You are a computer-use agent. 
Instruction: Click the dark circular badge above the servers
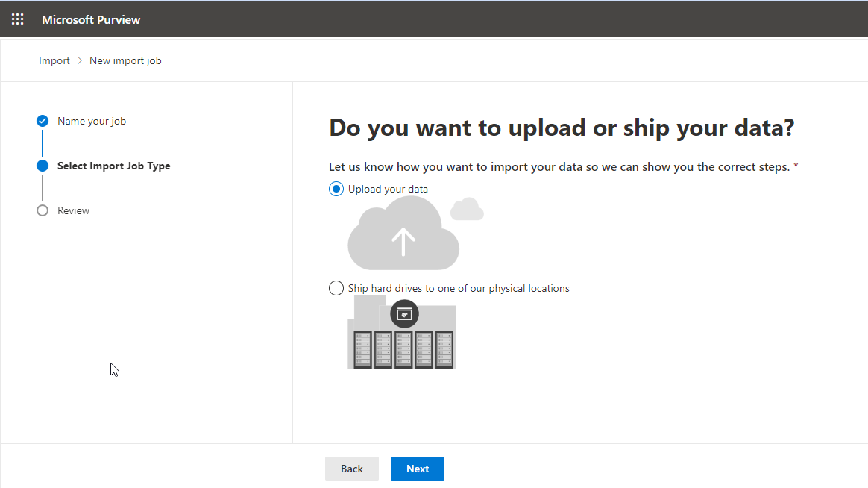tap(404, 314)
